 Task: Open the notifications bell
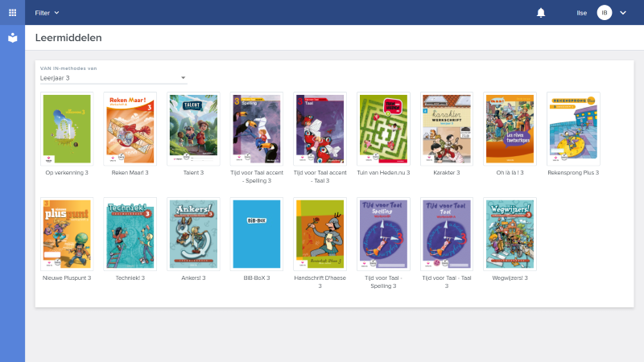(x=541, y=13)
